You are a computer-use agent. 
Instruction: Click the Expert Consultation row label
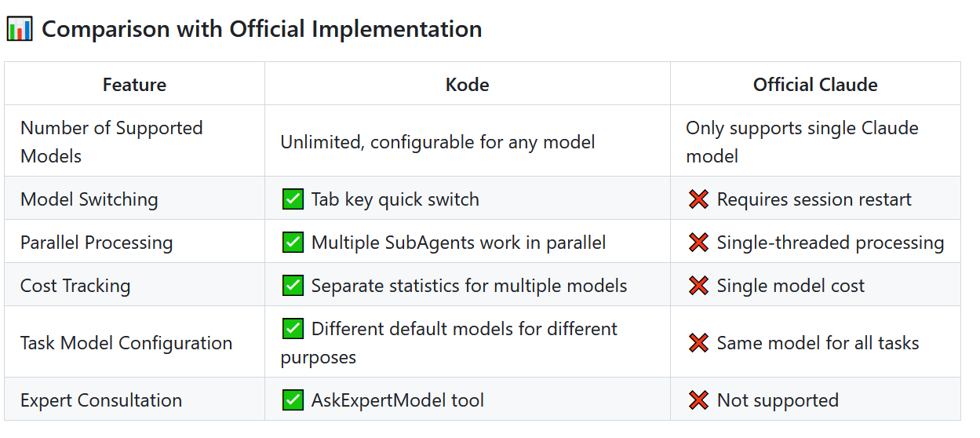[101, 400]
